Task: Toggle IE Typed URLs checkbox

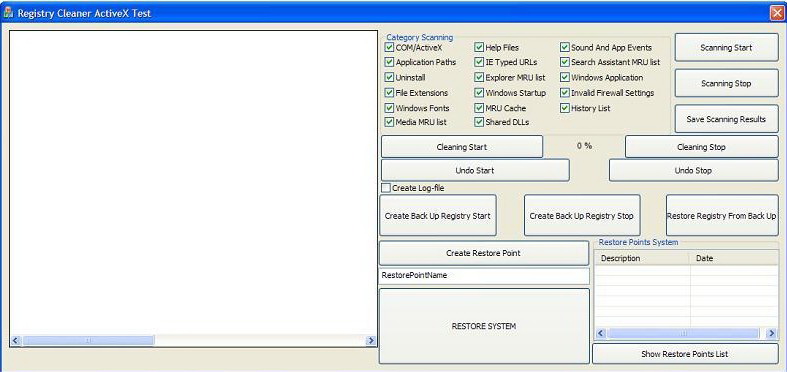Action: (x=479, y=62)
